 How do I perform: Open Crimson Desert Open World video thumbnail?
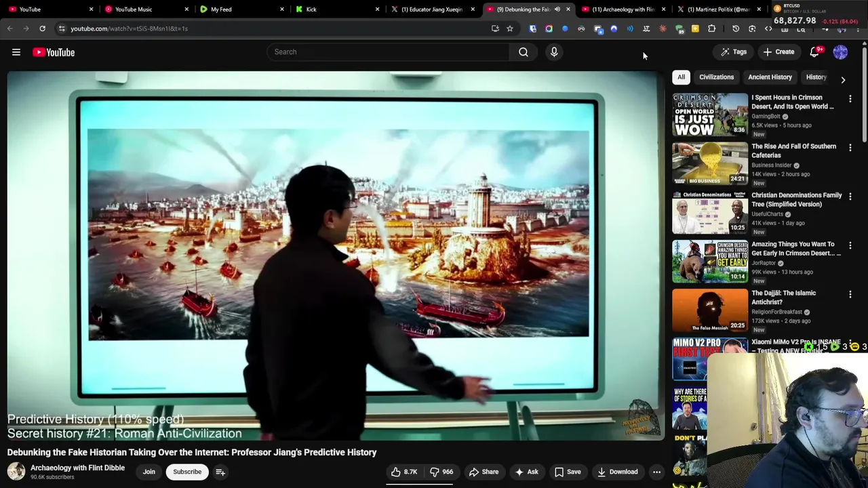(x=710, y=114)
